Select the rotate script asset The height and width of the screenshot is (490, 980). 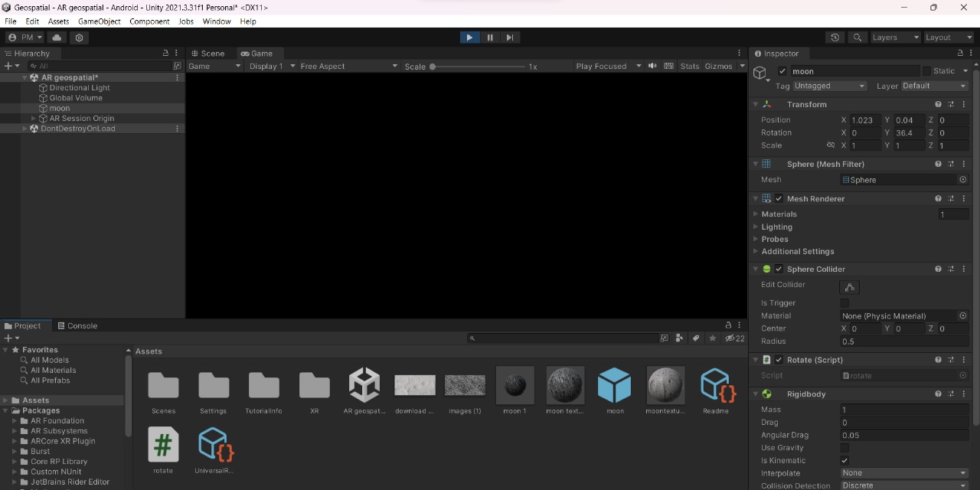[x=163, y=451]
